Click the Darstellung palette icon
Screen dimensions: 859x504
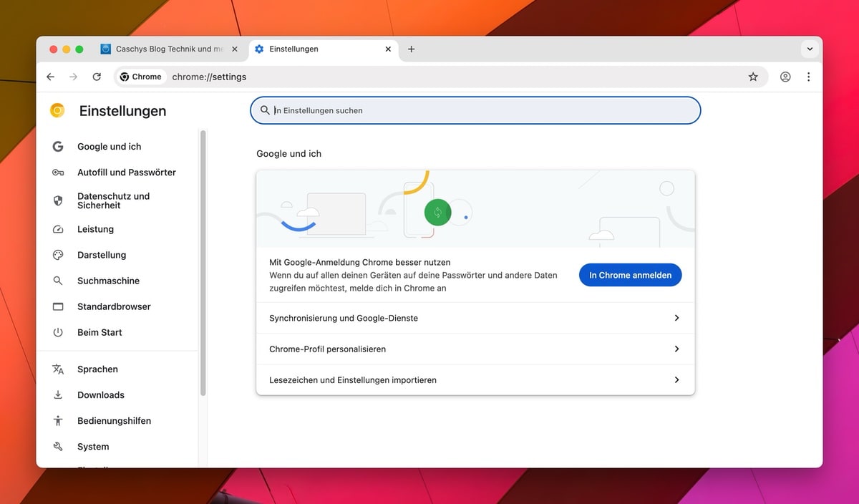(x=58, y=255)
